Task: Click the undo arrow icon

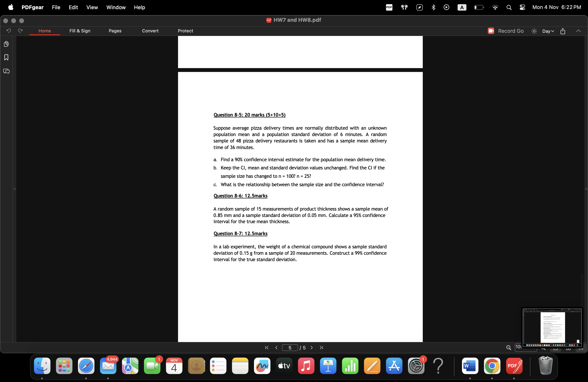Action: (x=9, y=31)
